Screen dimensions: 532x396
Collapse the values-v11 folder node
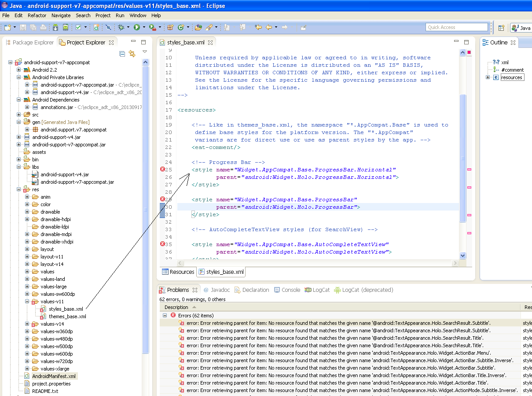pyautogui.click(x=27, y=302)
